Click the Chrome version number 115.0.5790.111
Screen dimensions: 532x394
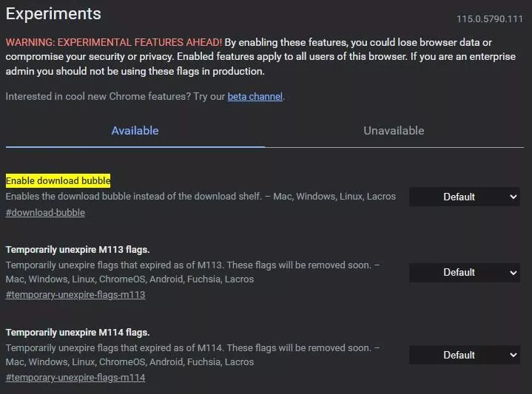(x=490, y=19)
